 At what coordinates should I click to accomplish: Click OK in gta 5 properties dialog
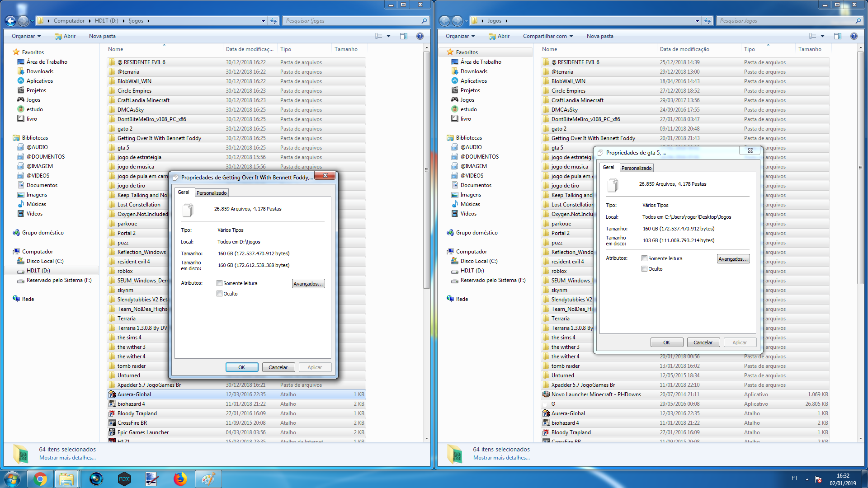667,343
